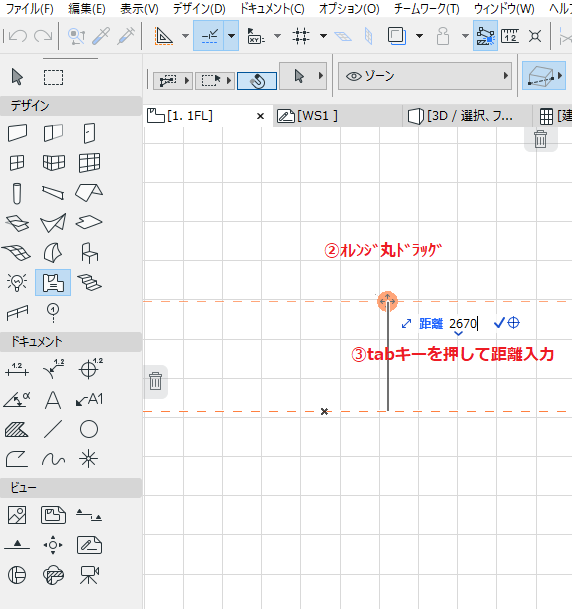The height and width of the screenshot is (609, 572).
Task: Toggle the magic wand geometry method
Action: (257, 81)
